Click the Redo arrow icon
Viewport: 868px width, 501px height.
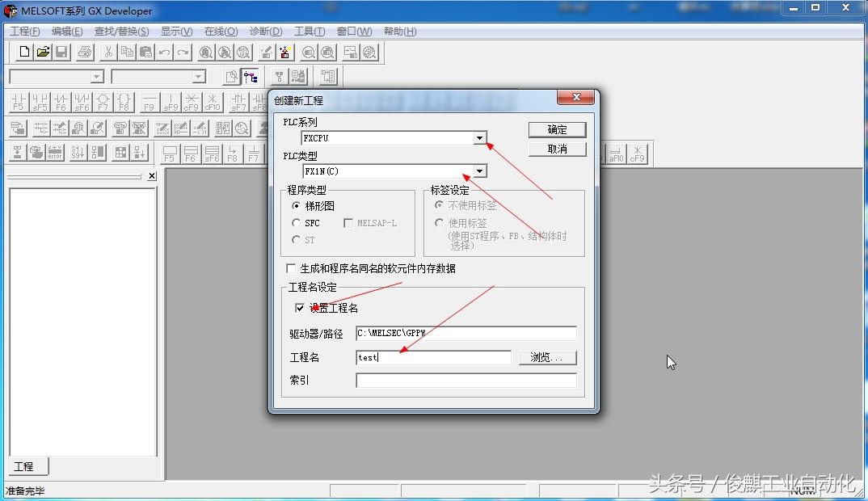tap(183, 52)
